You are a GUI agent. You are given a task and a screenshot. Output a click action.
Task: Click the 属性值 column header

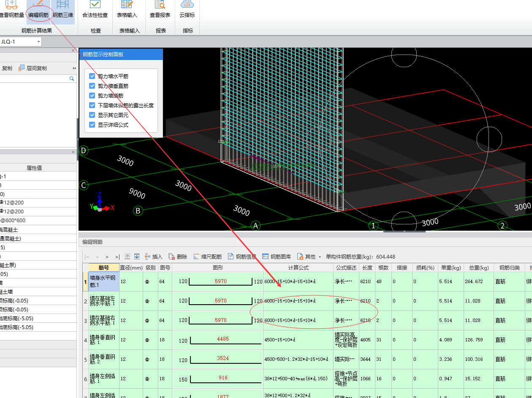click(34, 168)
